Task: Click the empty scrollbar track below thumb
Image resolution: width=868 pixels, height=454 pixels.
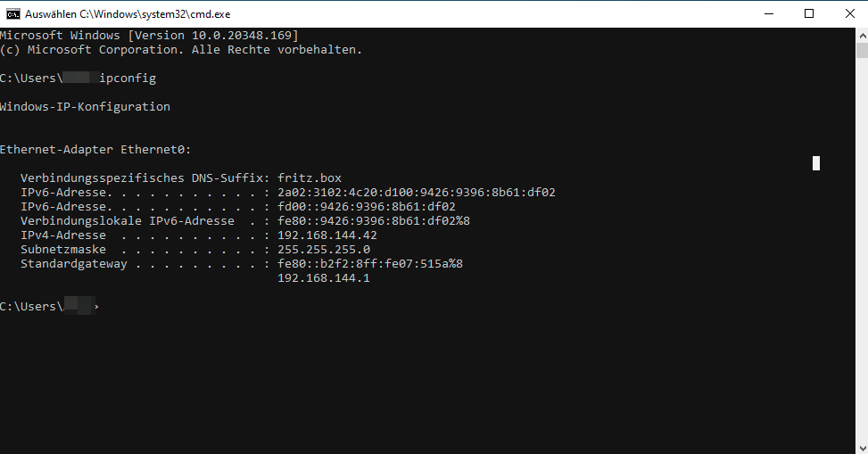Action: coord(862,249)
